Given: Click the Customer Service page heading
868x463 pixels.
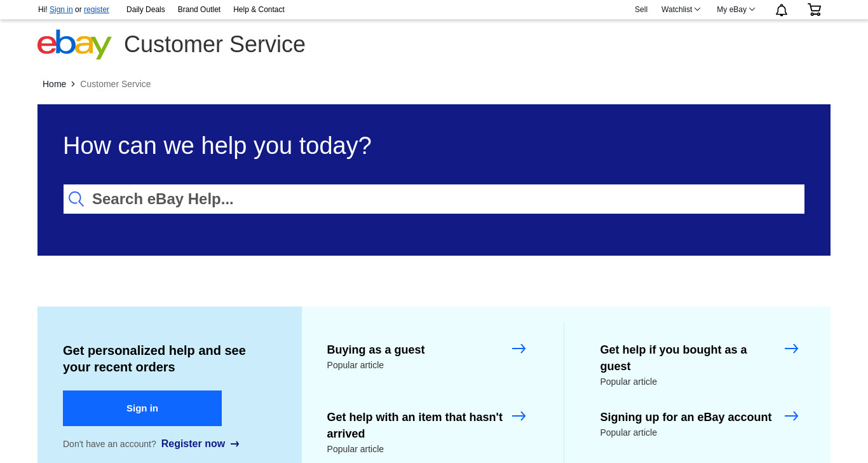Looking at the screenshot, I should coord(215,45).
